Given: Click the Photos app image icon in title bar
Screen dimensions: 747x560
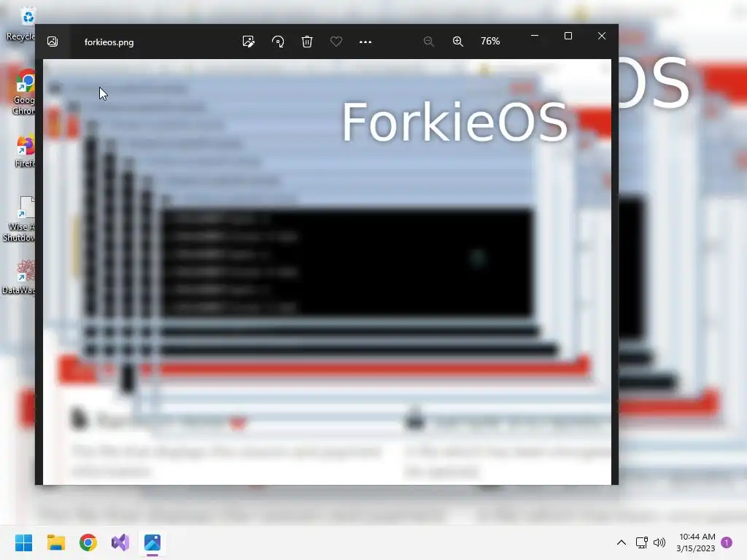Looking at the screenshot, I should (x=53, y=42).
